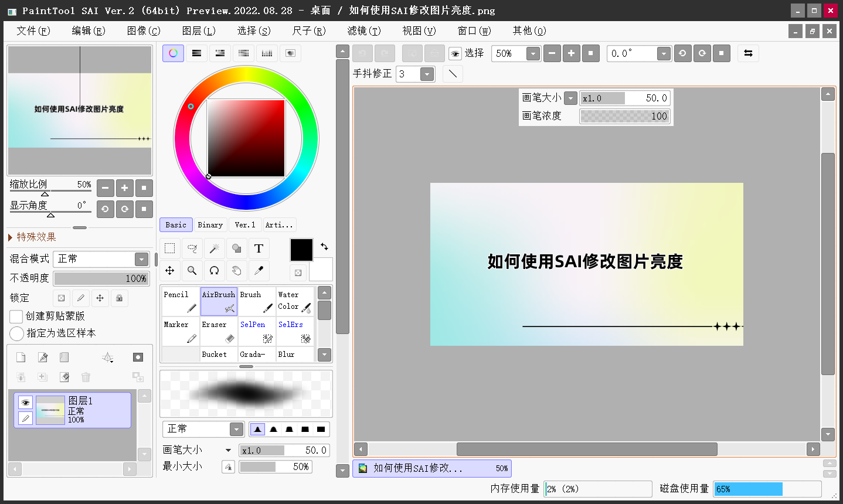The image size is (843, 504).
Task: Click the navigator preview thumbnail
Action: coord(80,111)
